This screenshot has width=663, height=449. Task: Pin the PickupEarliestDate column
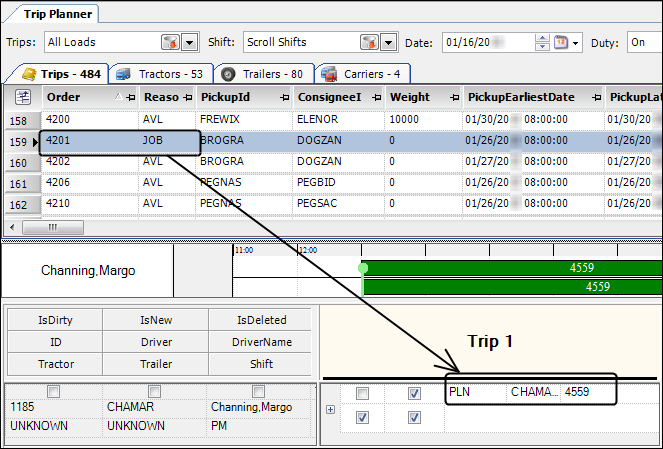(596, 97)
